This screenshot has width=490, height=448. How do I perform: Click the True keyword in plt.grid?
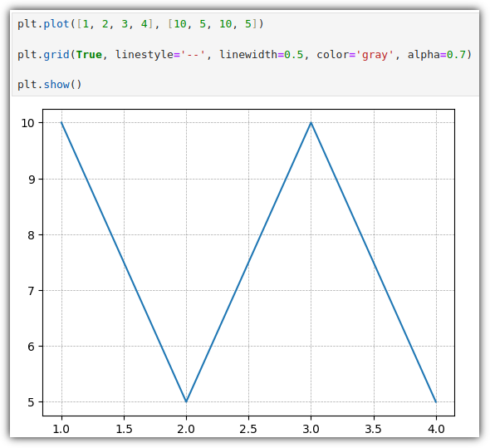click(89, 54)
